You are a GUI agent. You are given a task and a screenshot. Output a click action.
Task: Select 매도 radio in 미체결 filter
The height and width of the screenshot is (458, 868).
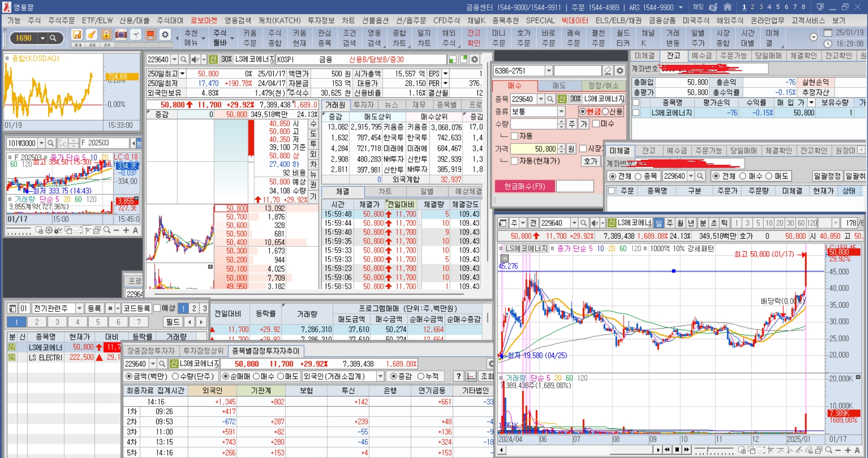point(768,176)
